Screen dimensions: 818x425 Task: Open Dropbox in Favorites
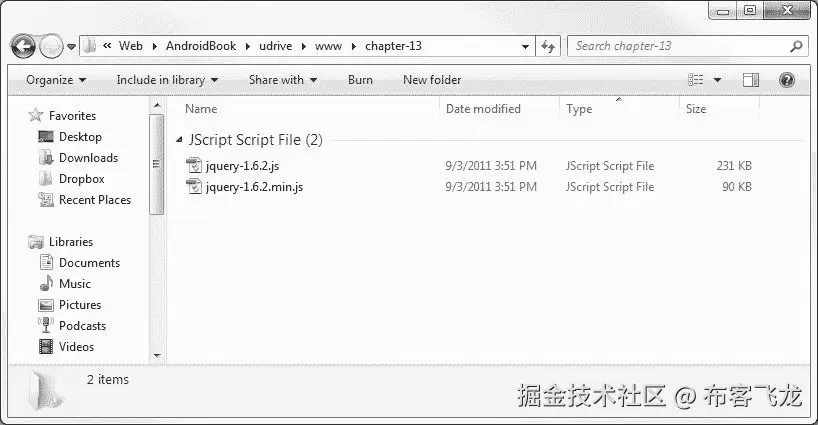pyautogui.click(x=81, y=179)
